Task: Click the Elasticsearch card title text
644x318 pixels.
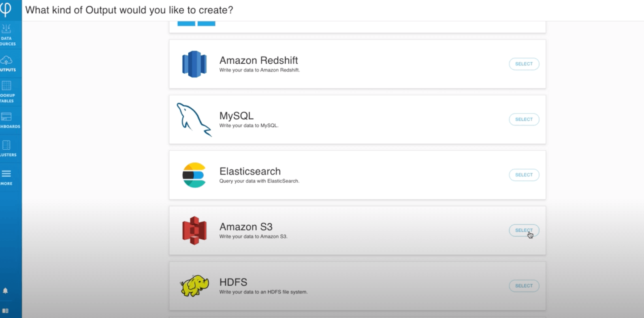Action: (x=250, y=171)
